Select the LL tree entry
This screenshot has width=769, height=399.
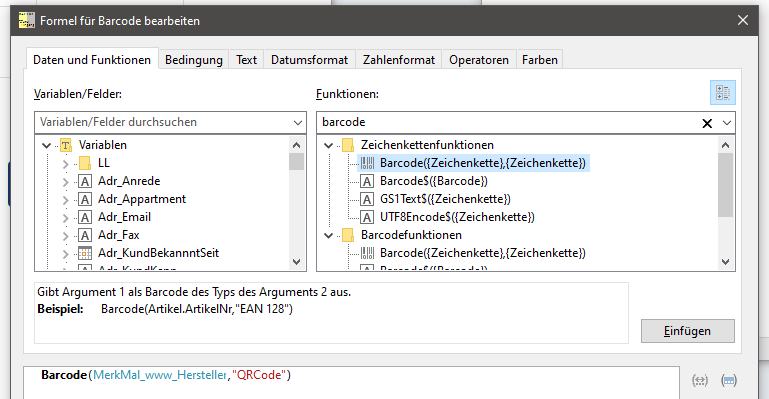coord(103,163)
